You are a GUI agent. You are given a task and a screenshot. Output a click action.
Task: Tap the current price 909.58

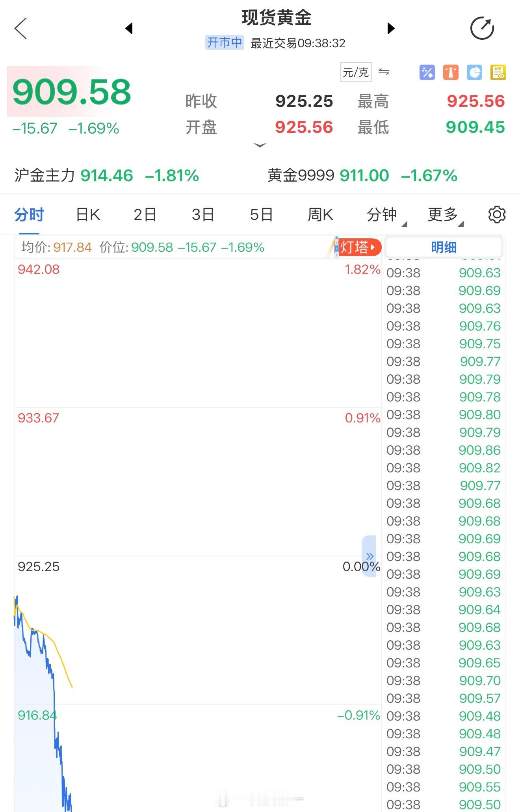coord(71,92)
